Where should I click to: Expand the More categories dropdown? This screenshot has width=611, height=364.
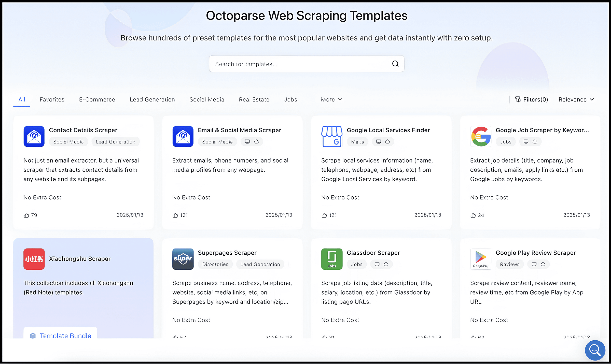tap(331, 99)
